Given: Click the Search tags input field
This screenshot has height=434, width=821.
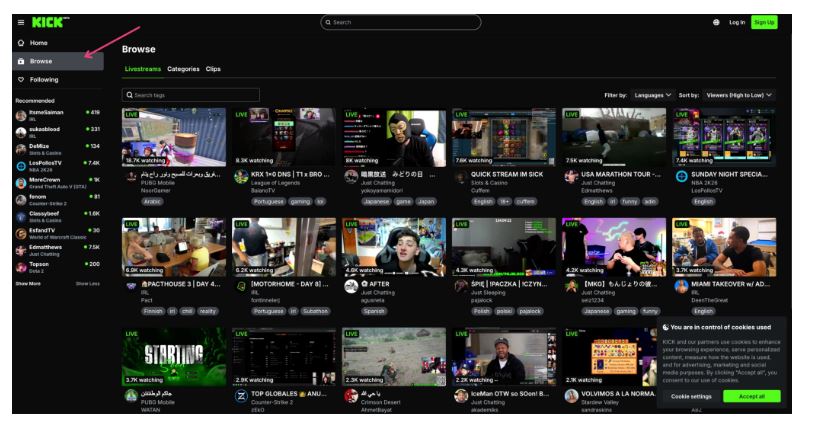Looking at the screenshot, I should click(191, 95).
